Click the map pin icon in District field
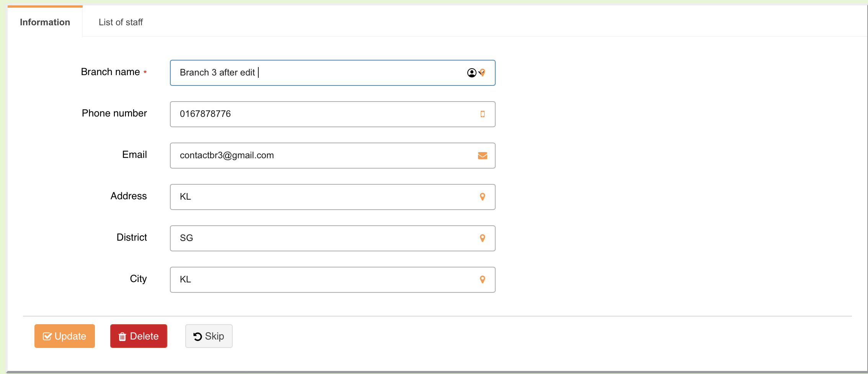This screenshot has height=374, width=868. (x=483, y=238)
